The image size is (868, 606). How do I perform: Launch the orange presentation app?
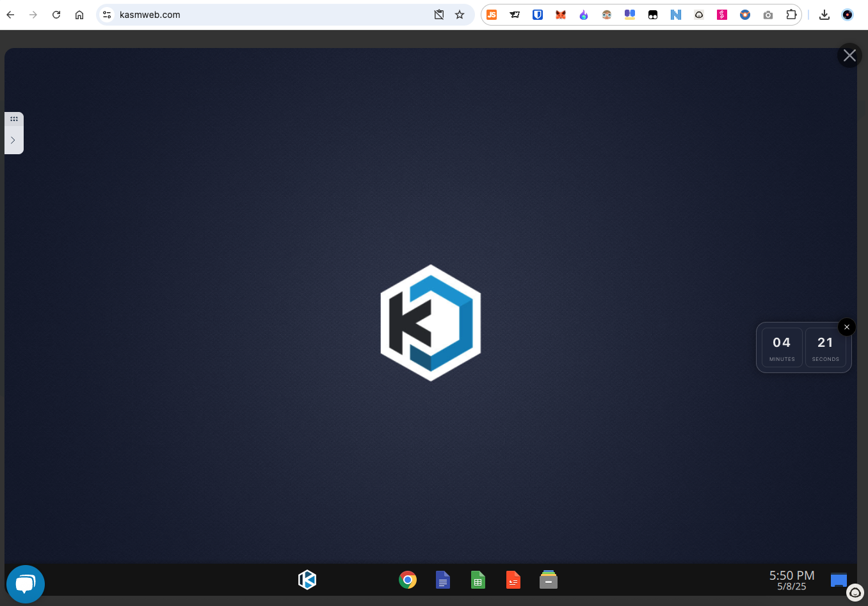513,580
